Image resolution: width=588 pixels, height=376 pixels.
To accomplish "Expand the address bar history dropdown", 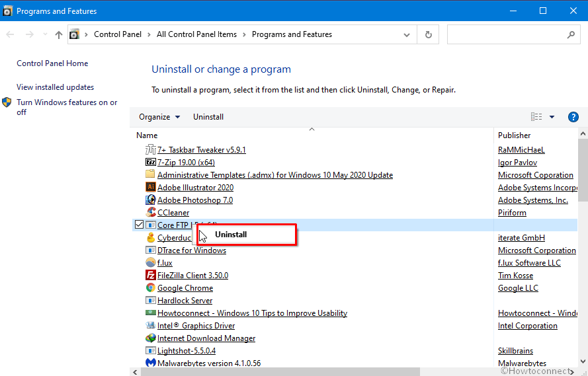I will coord(407,35).
